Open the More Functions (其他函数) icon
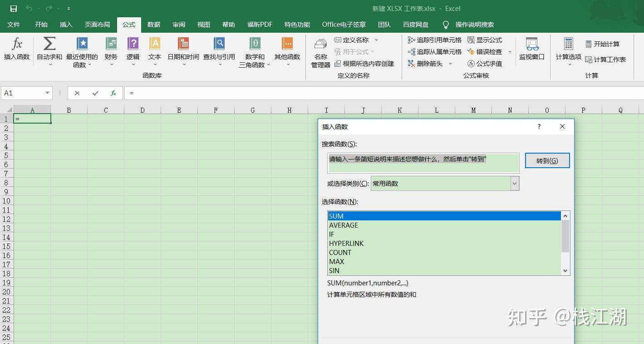The width and height of the screenshot is (644, 344). (287, 44)
